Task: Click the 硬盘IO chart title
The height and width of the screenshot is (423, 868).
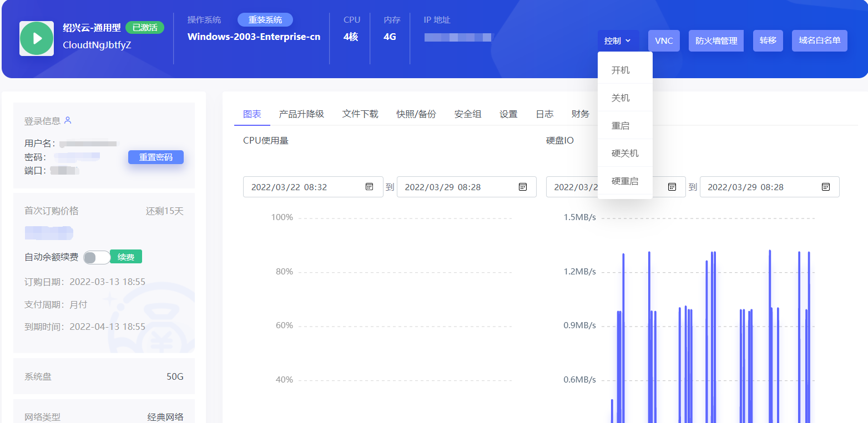Action: click(560, 141)
